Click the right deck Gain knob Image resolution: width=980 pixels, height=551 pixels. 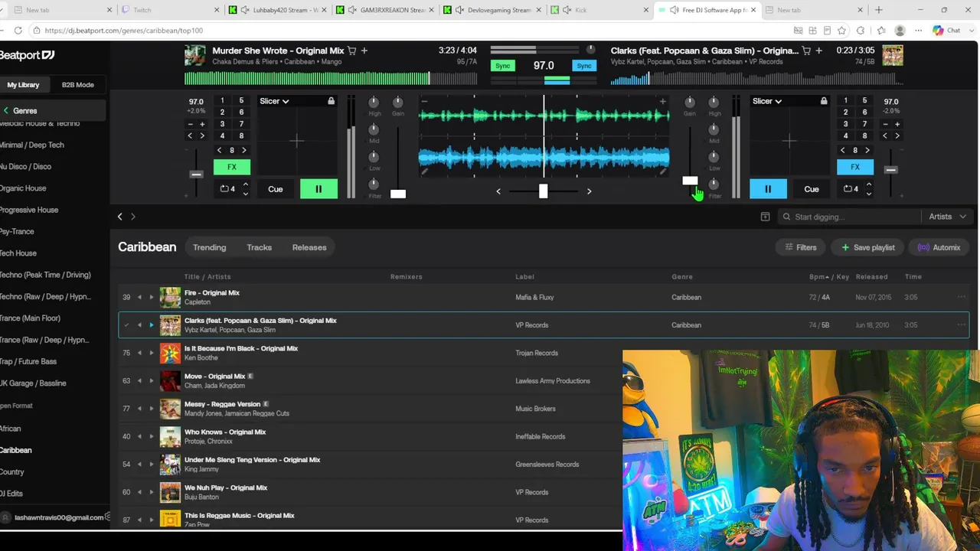[690, 102]
